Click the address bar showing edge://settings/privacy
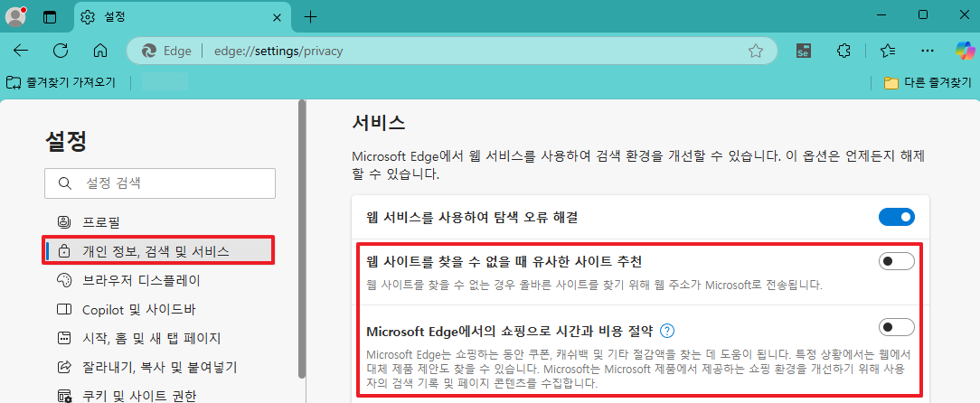This screenshot has width=980, height=403. tap(451, 51)
